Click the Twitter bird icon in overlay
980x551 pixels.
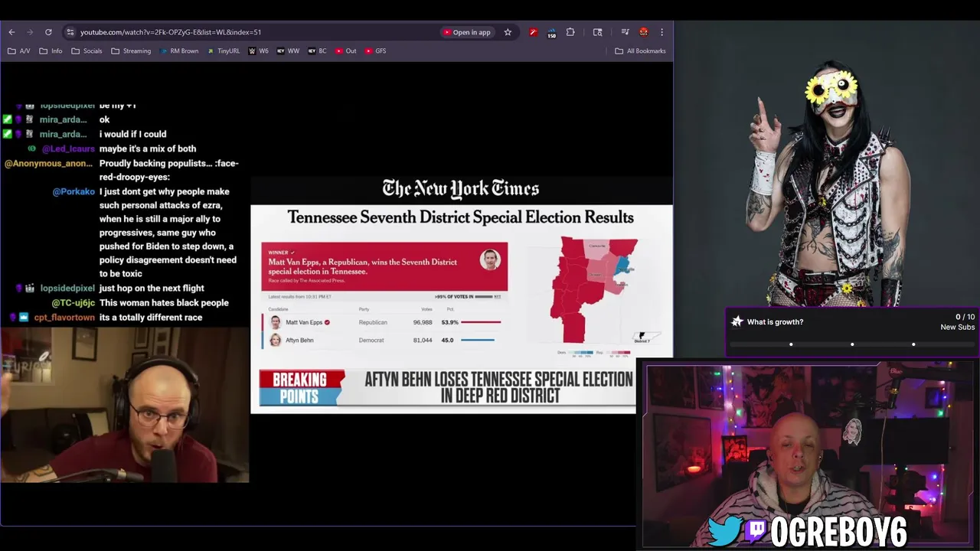click(724, 532)
